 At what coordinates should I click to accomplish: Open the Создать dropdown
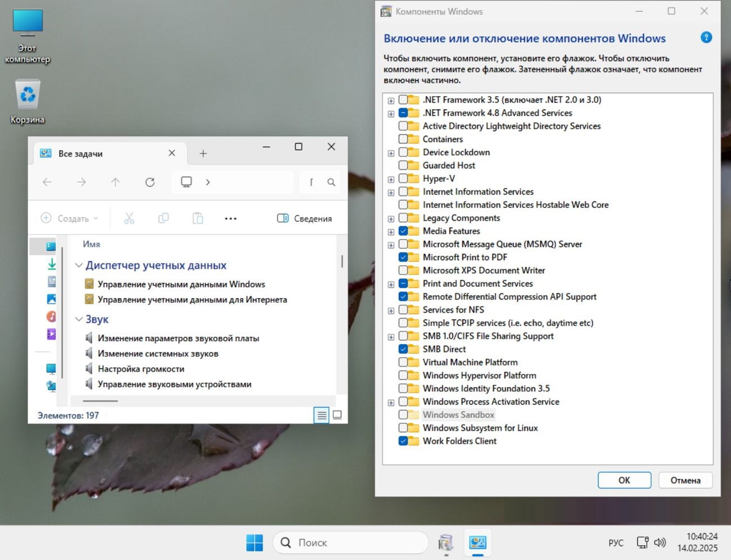click(x=70, y=218)
